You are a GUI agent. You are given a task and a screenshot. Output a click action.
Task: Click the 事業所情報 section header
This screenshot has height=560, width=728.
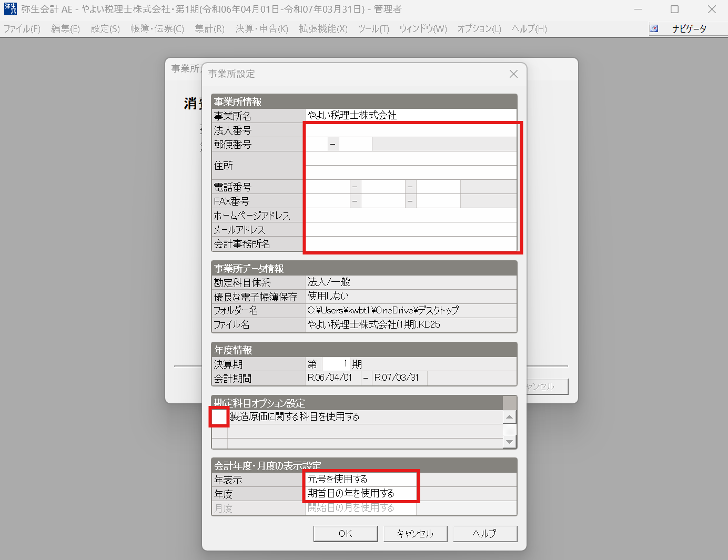tap(364, 101)
